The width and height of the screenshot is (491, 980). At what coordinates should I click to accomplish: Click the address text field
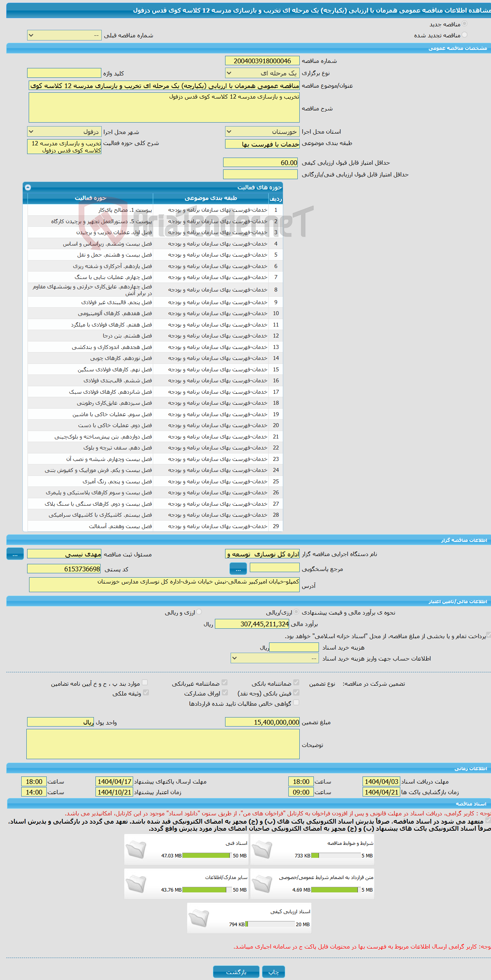click(x=164, y=584)
